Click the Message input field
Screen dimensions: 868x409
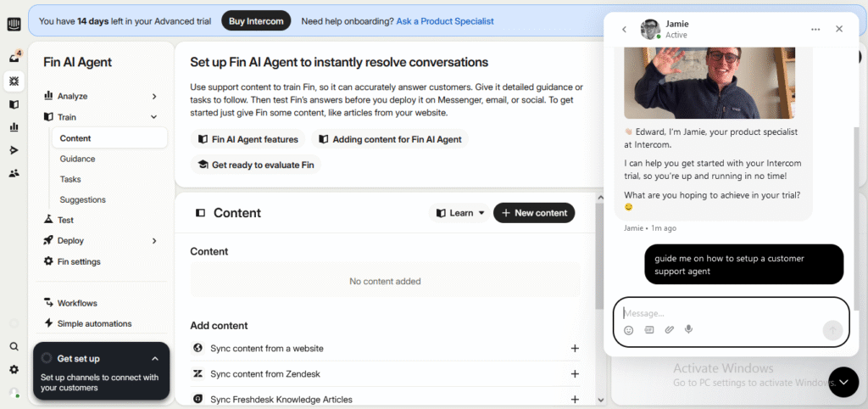[732, 313]
